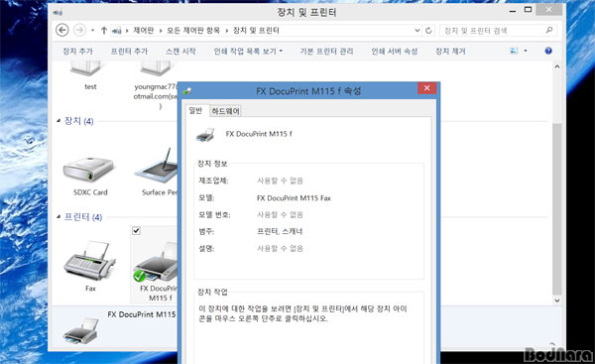Screen dimensions: 595x364
Task: Click the 제조업체 label
Action: (x=213, y=181)
